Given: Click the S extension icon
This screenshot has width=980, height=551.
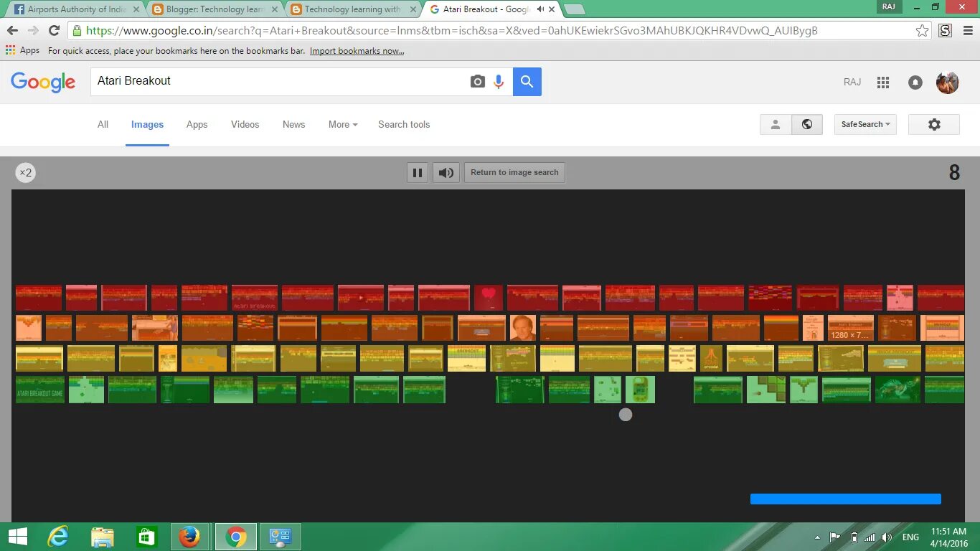Looking at the screenshot, I should tap(945, 30).
